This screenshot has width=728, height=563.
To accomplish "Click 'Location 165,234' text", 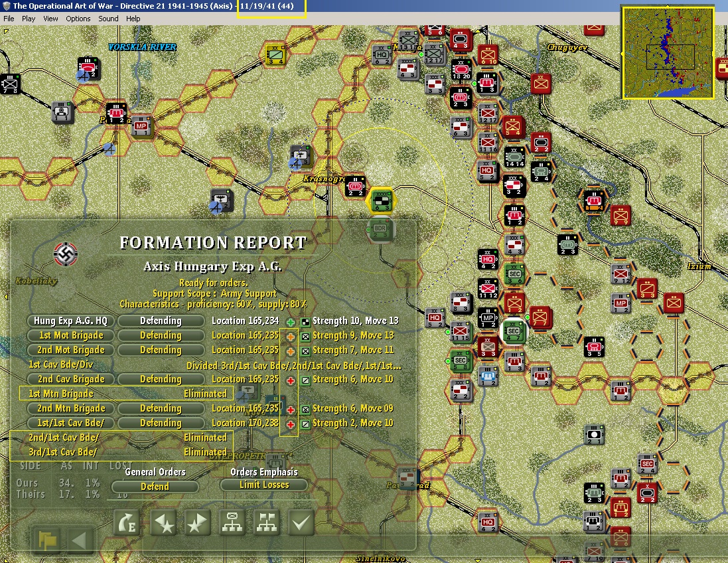I will tap(245, 321).
